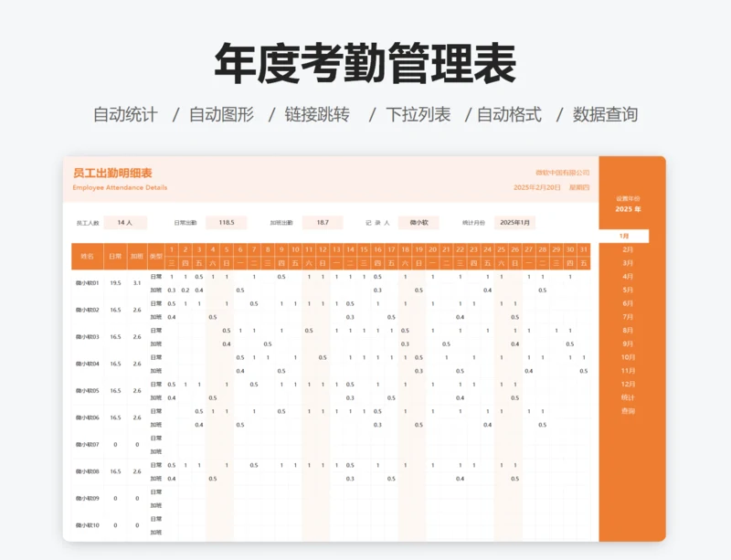Open the 统计月份 2025年1月 dropdown cell

[x=514, y=222]
